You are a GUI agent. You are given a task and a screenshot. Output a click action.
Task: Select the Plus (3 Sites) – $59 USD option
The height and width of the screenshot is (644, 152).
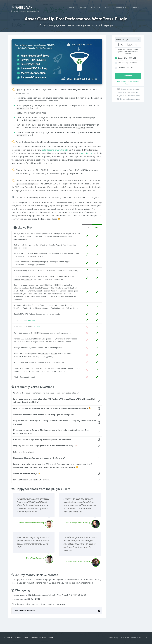point(126,63)
